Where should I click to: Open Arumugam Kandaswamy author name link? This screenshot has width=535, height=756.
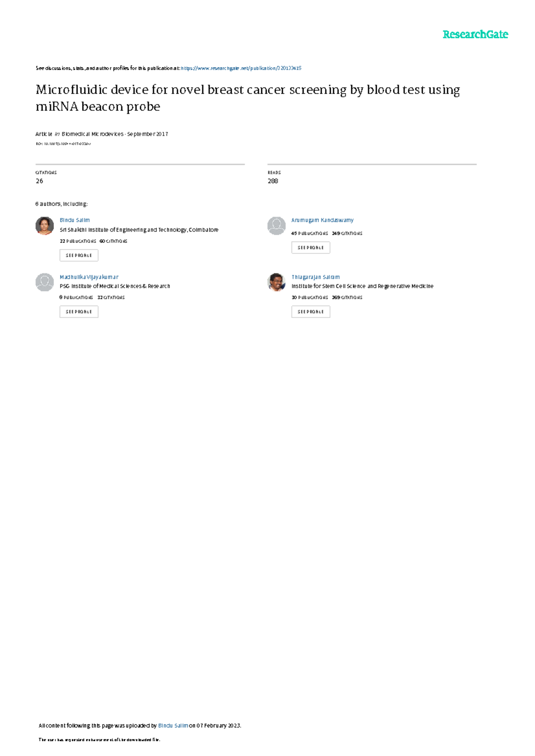click(322, 220)
